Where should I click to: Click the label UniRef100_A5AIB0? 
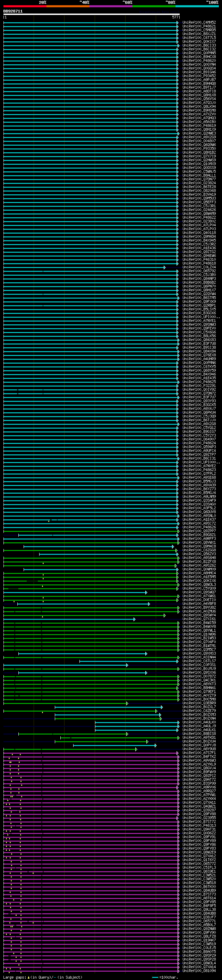[x=199, y=122]
